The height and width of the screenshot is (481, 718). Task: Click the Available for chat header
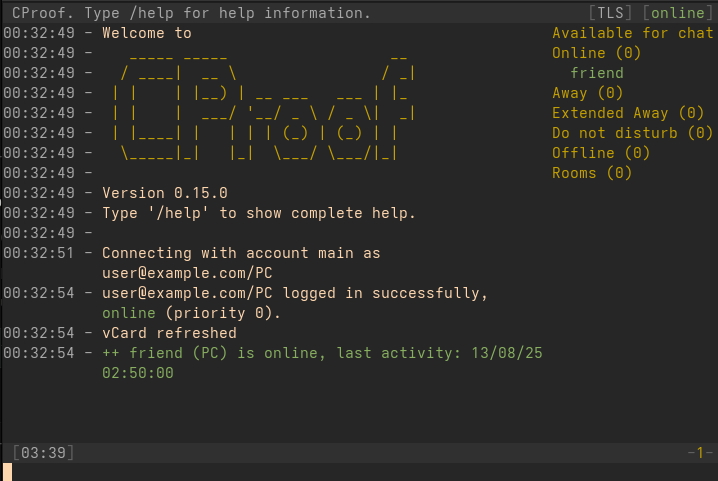633,33
